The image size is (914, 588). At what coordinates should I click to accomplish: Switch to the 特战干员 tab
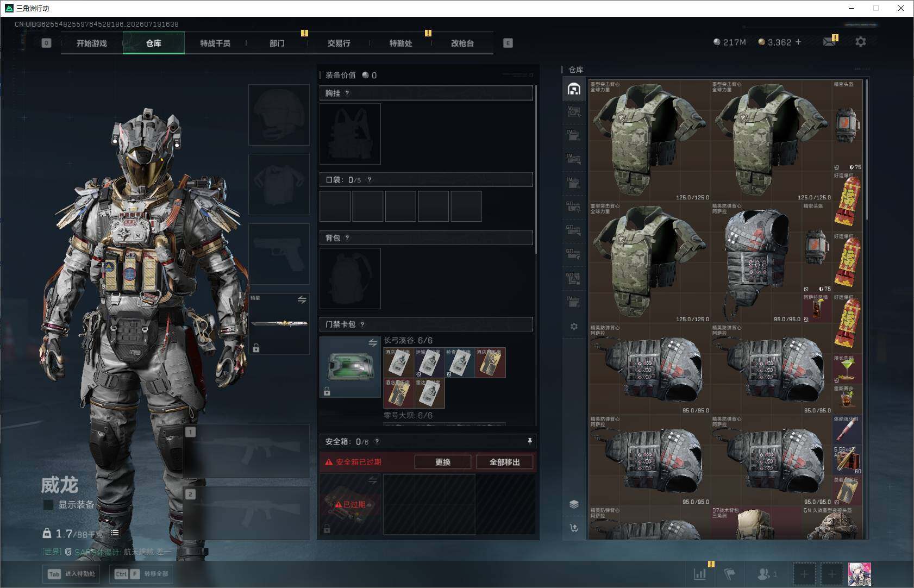coord(215,43)
